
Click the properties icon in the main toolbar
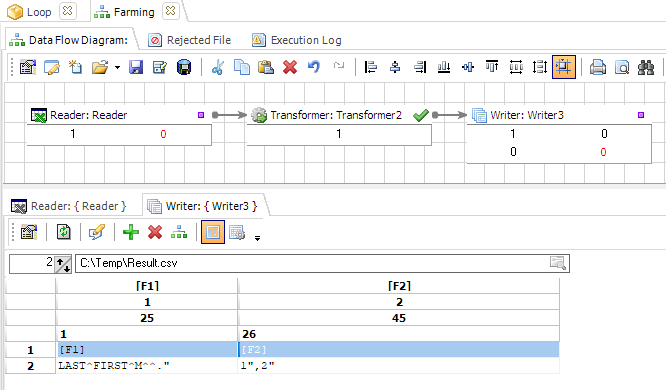pos(28,67)
